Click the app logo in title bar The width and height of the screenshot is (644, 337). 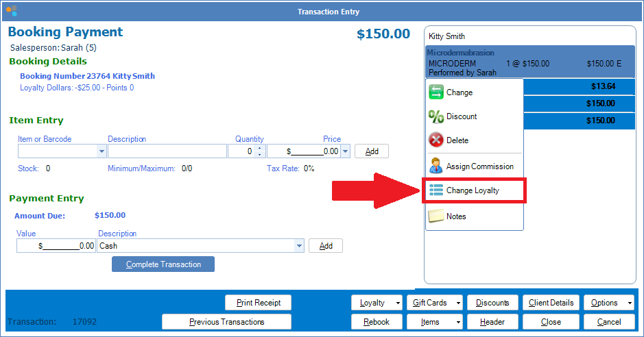(12, 11)
